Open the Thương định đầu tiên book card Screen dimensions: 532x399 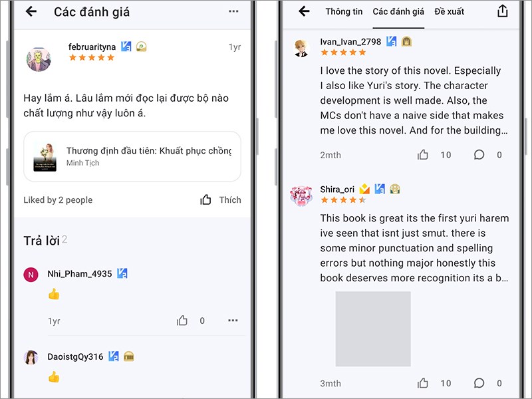click(x=132, y=156)
